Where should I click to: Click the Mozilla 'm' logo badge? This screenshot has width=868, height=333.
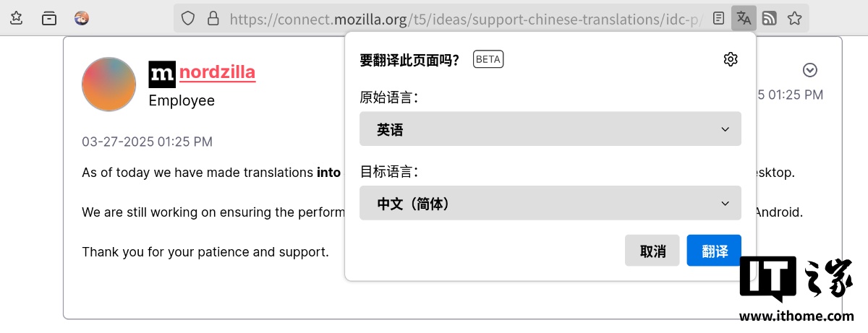pos(162,74)
